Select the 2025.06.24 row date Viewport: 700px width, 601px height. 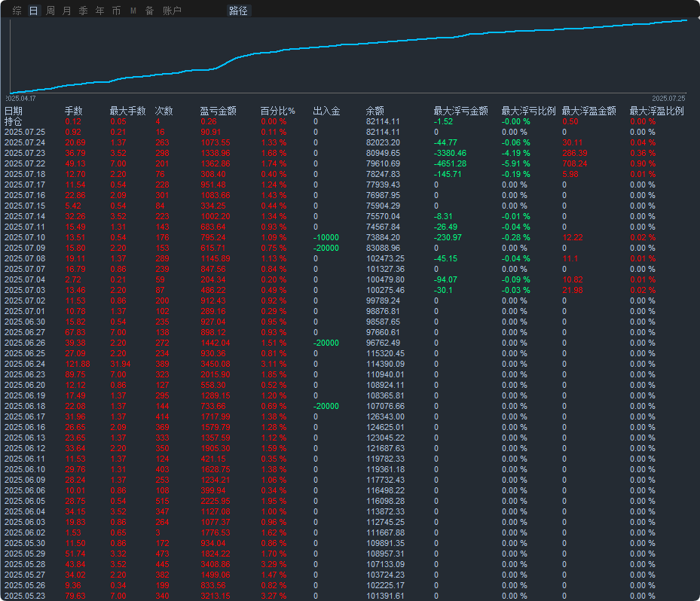click(25, 364)
